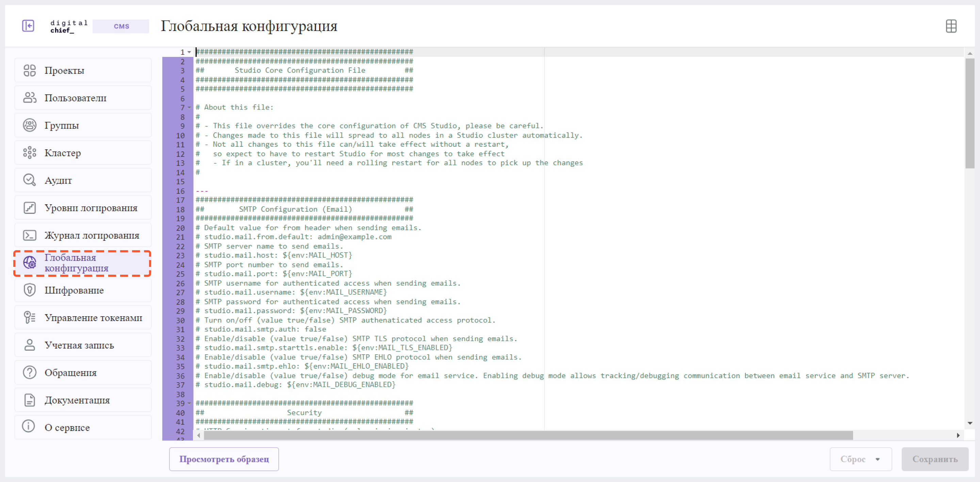Click the "# About this file:" line
The width and height of the screenshot is (980, 482).
click(235, 108)
